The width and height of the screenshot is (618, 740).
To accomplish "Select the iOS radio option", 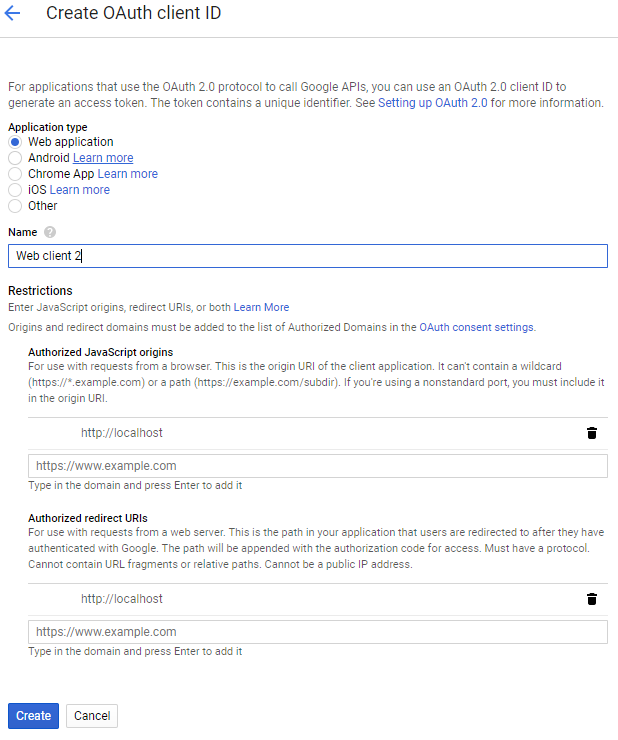I will pyautogui.click(x=15, y=190).
